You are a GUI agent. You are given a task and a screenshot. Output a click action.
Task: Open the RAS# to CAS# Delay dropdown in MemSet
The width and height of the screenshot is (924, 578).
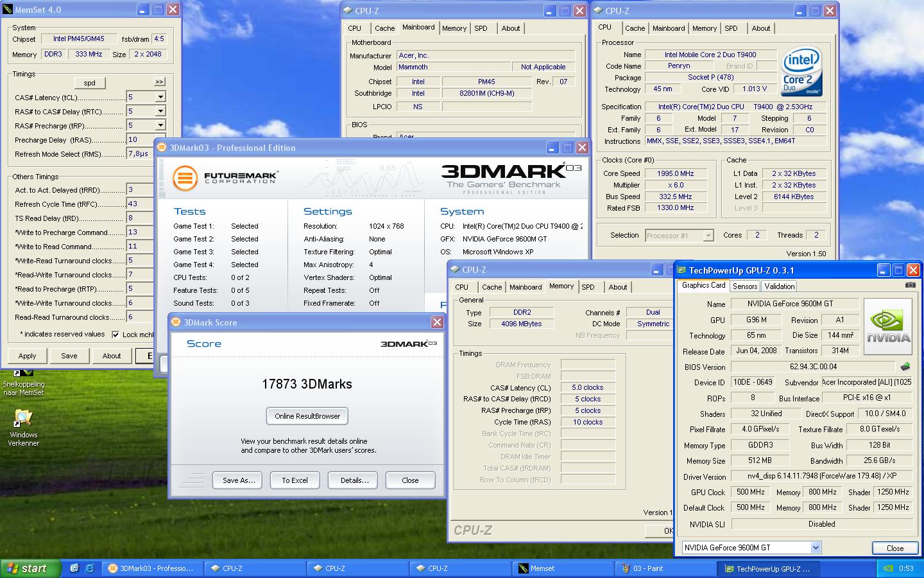click(160, 111)
